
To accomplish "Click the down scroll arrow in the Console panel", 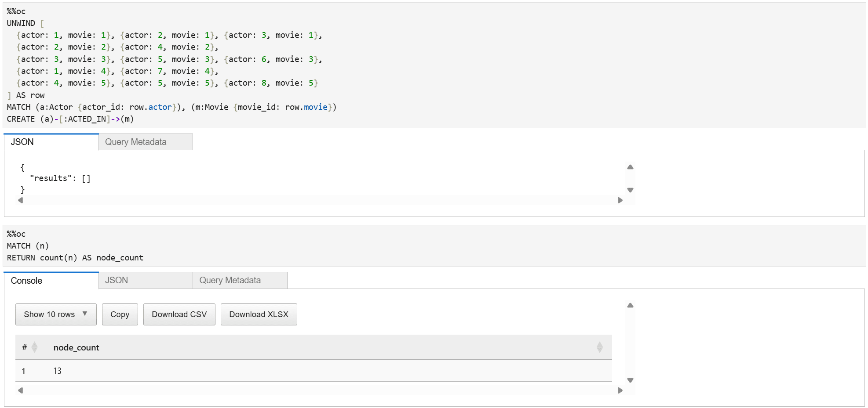I will pyautogui.click(x=630, y=380).
